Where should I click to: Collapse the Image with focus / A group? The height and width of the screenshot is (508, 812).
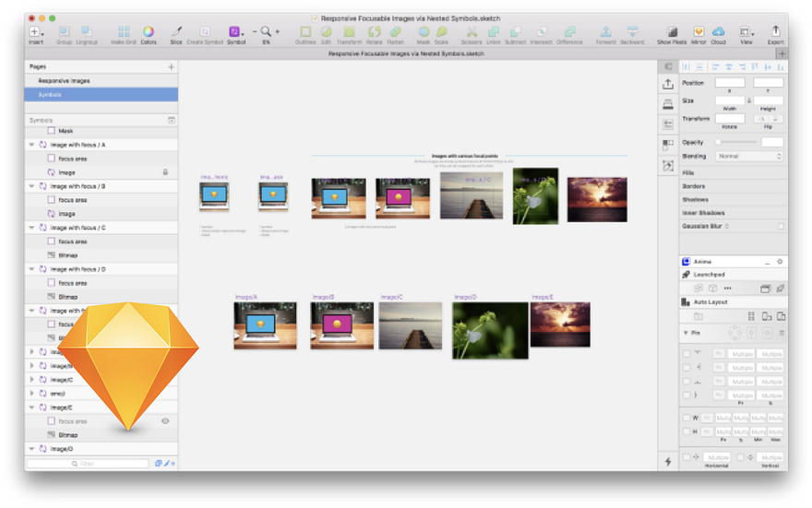click(32, 145)
